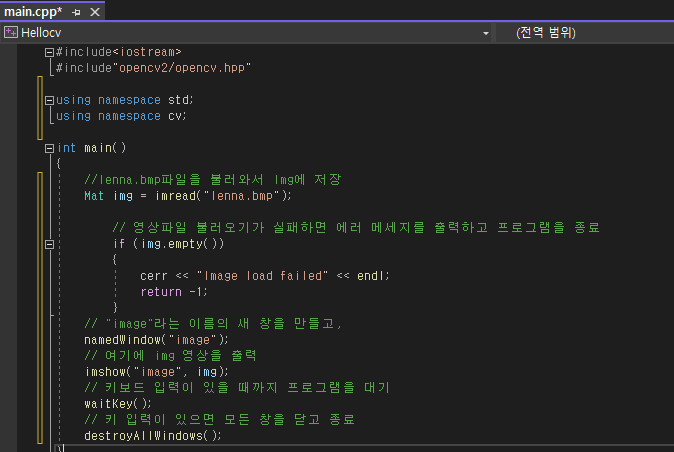Viewport: 674px width, 452px height.
Task: Click the 'return -1;' statement
Action: click(174, 292)
